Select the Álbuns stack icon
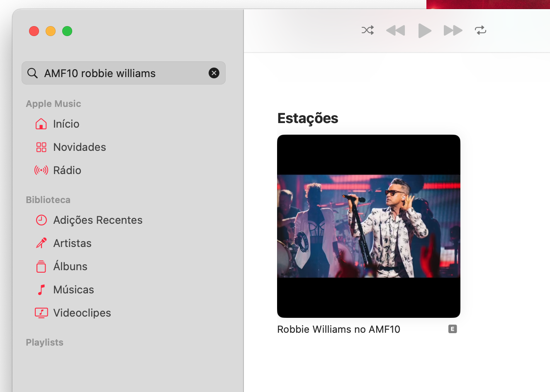550x392 pixels. point(41,266)
